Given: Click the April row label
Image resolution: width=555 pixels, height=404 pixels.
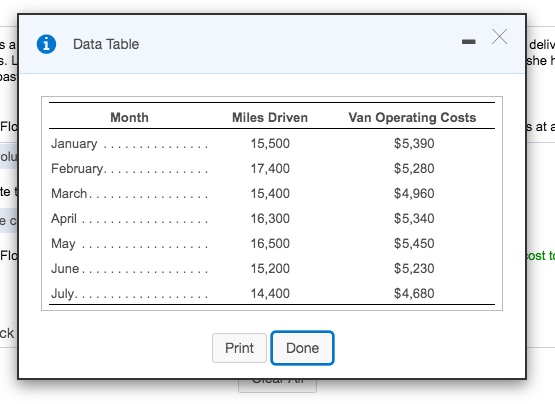Looking at the screenshot, I should coord(64,219).
